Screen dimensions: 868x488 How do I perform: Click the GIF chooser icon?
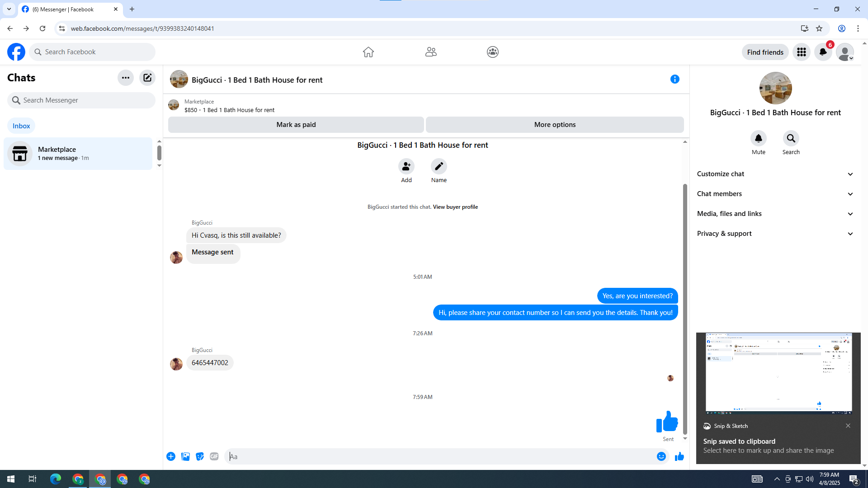click(214, 456)
